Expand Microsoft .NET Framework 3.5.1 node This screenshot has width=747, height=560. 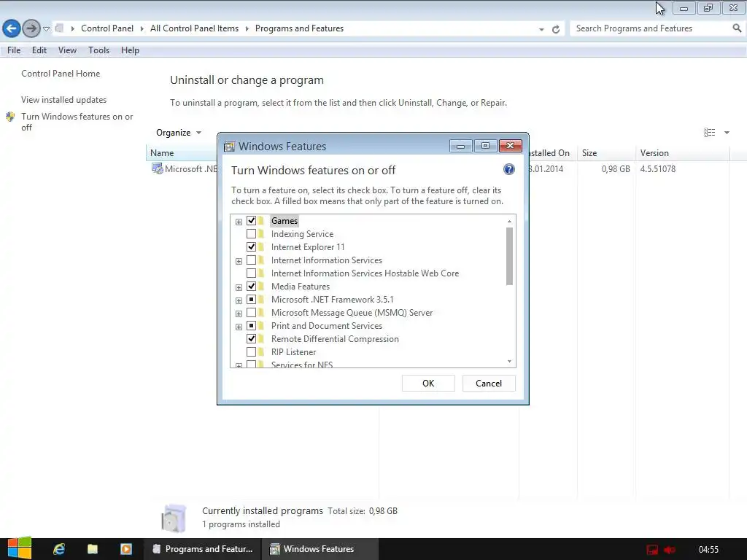tap(239, 300)
